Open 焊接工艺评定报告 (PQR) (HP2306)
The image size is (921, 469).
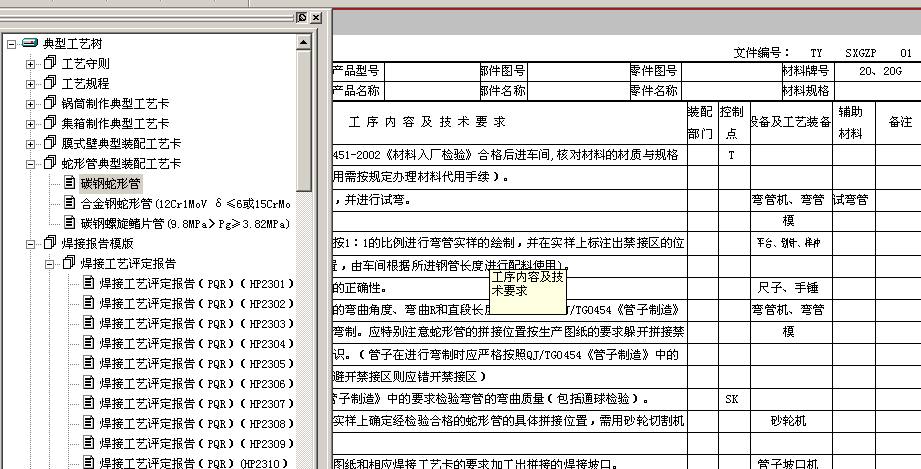[197, 384]
